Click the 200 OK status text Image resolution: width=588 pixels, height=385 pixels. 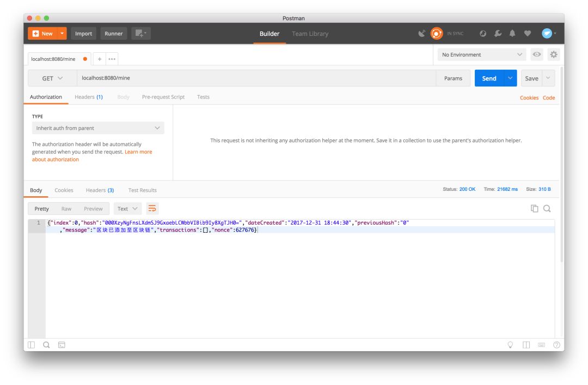[467, 189]
